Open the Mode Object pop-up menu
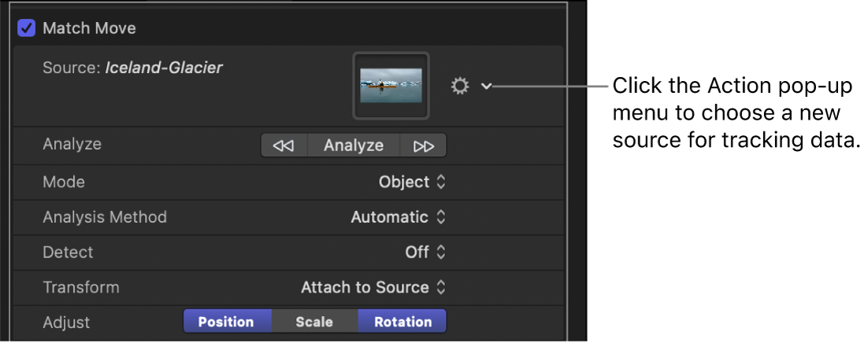The image size is (868, 343). click(412, 182)
